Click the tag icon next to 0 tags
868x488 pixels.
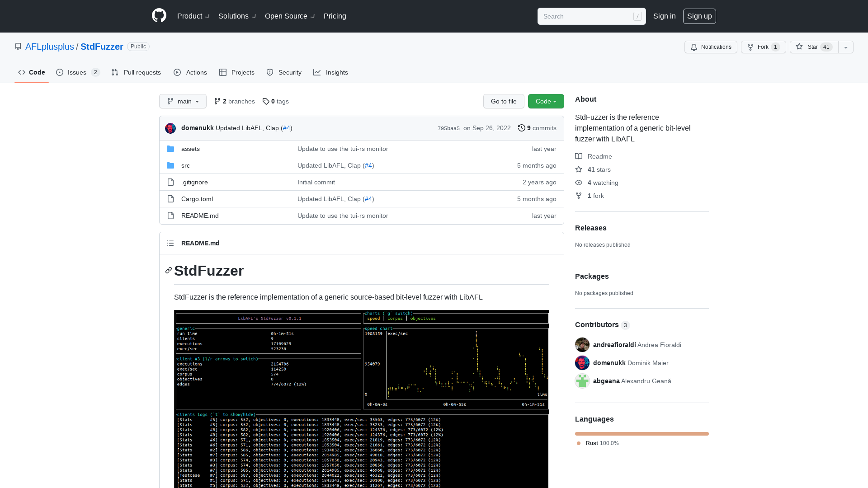(266, 101)
